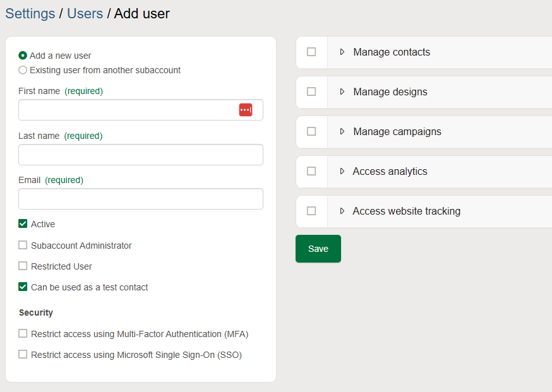Disable the Active checkbox
This screenshot has width=552, height=392.
click(23, 223)
